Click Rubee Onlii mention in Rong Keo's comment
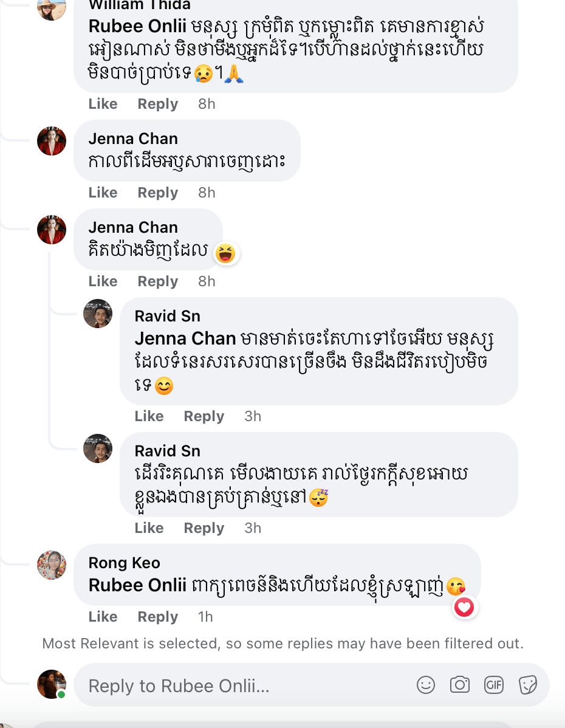 (137, 585)
